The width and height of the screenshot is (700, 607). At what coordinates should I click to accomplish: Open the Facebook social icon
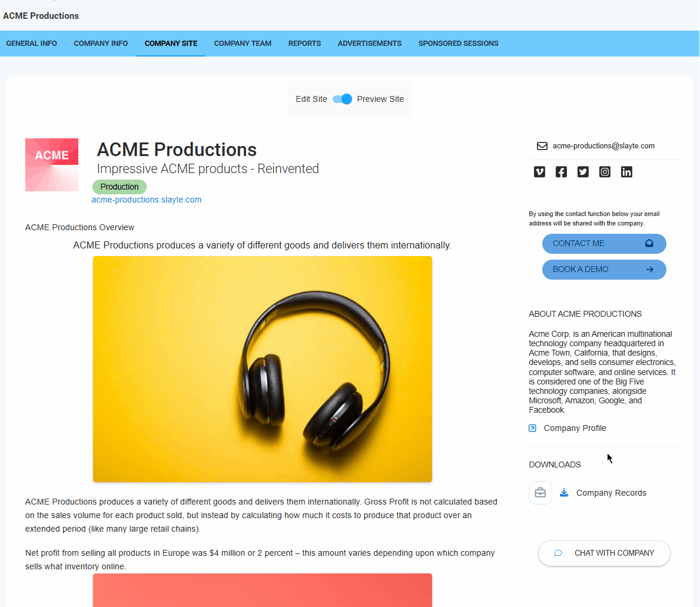click(561, 172)
